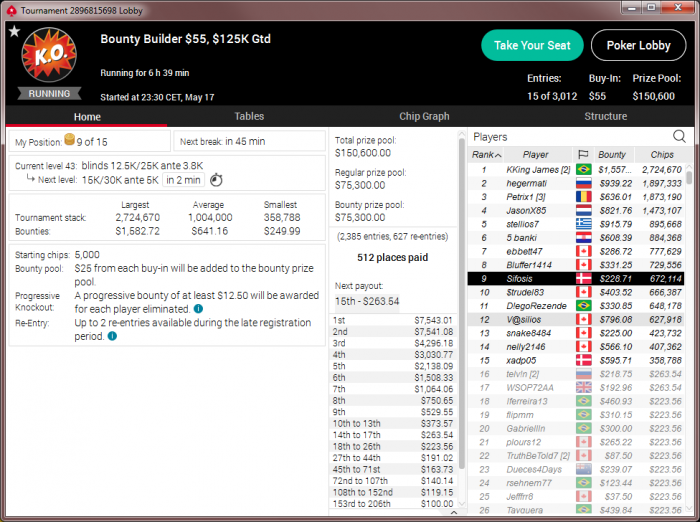
Task: Select player snake8484 row
Action: [575, 333]
